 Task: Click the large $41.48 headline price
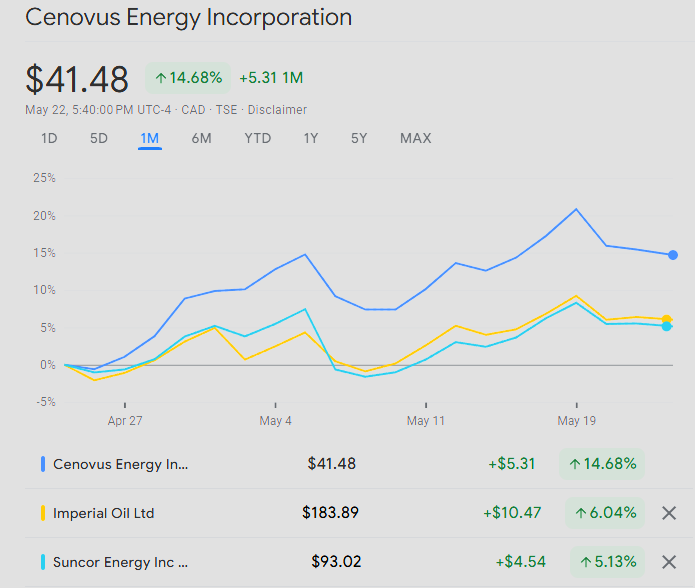[x=77, y=80]
